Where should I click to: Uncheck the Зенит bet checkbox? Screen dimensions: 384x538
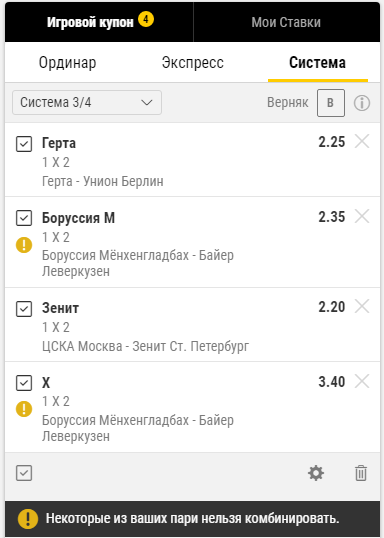pos(24,309)
